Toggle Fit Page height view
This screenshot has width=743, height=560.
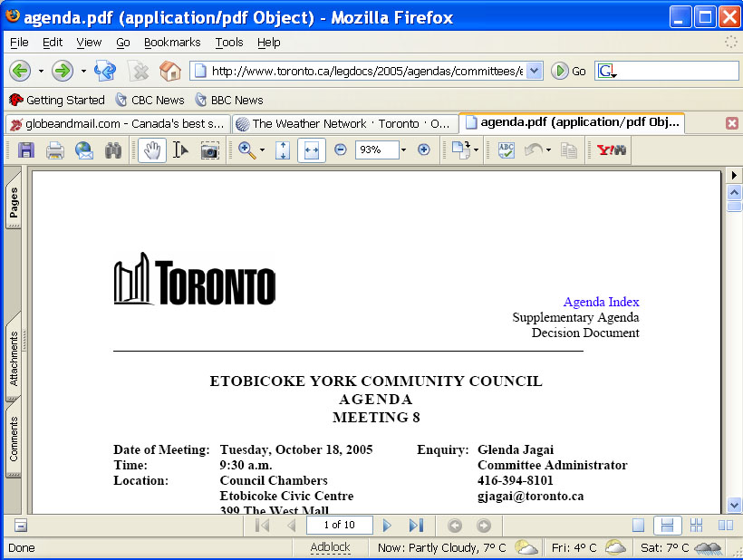283,150
